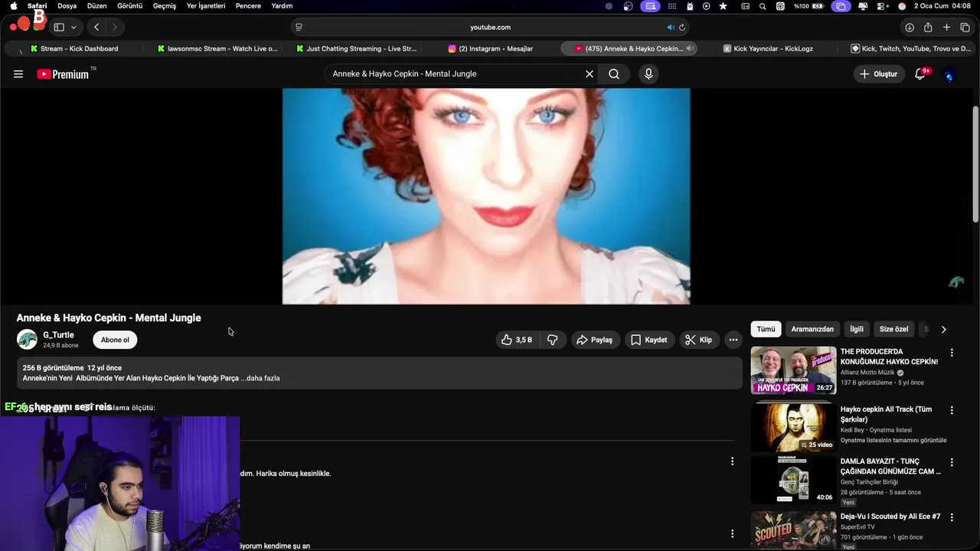Image resolution: width=980 pixels, height=551 pixels.
Task: Mute tab audio via address bar speaker
Action: 670,27
